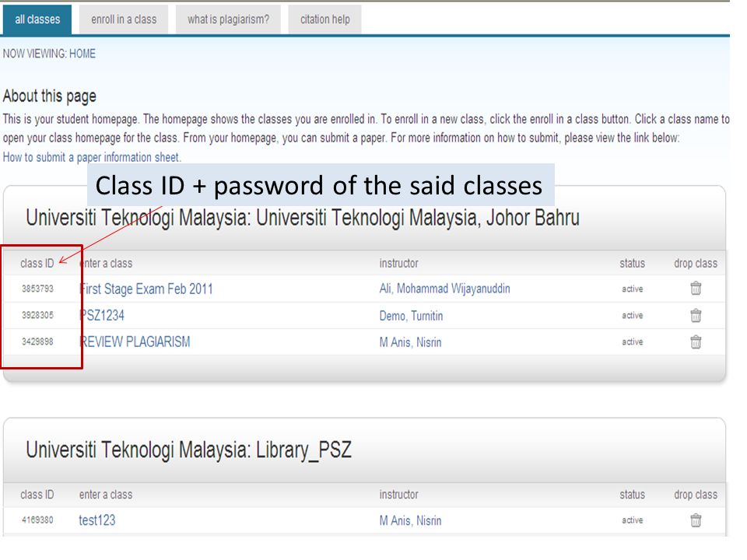Select class ID 3429898

[37, 341]
